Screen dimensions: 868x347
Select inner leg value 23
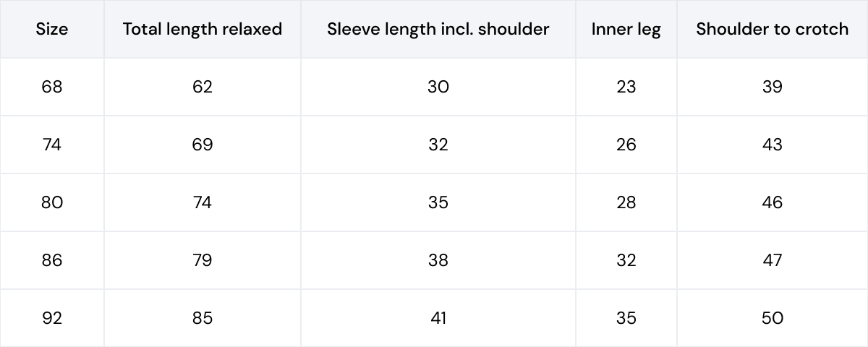point(626,87)
